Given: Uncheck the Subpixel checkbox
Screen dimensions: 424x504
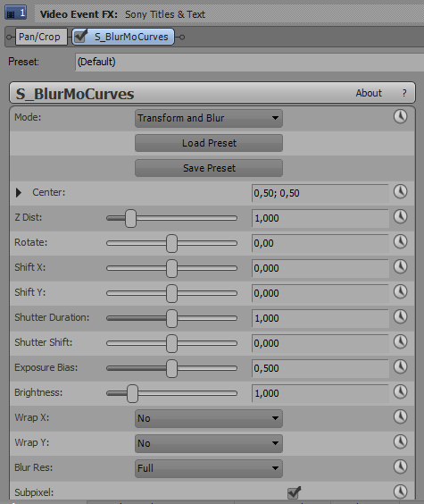Looking at the screenshot, I should (294, 492).
